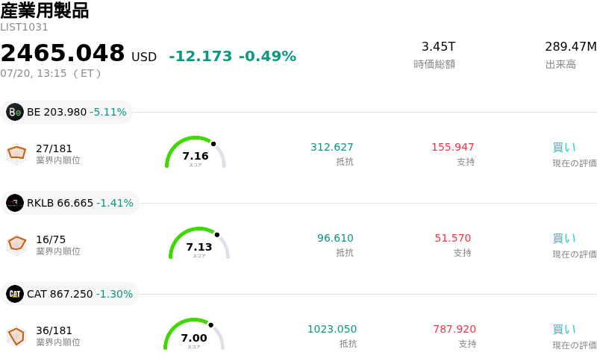Open BE radar chart ranking icon
597x364 pixels.
coord(16,154)
